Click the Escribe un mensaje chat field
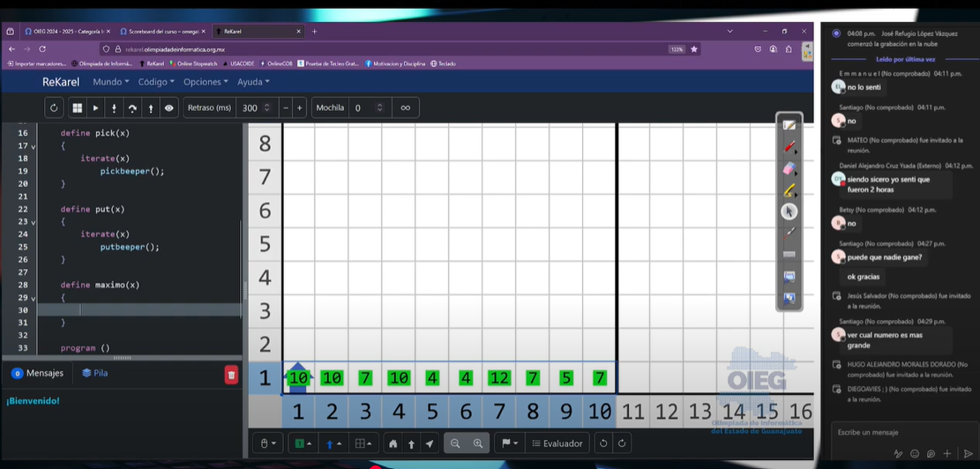Image resolution: width=980 pixels, height=469 pixels. (891, 433)
